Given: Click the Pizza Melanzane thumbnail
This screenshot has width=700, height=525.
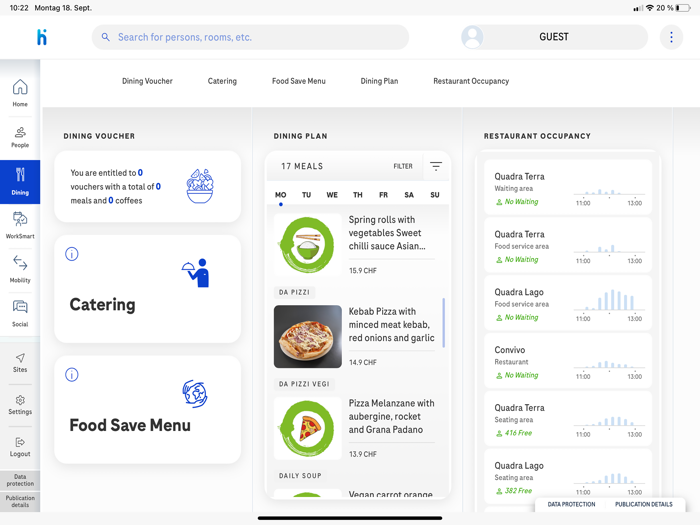Looking at the screenshot, I should pos(308,428).
